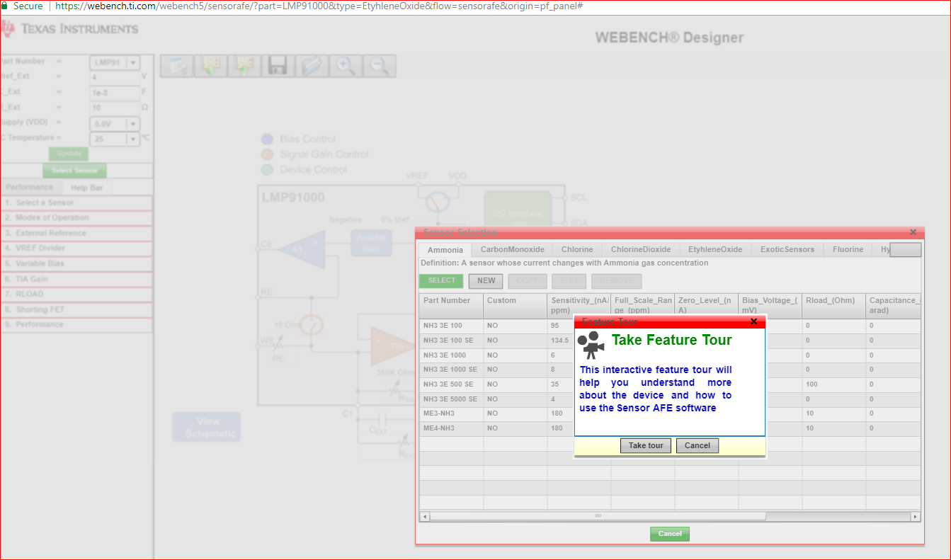This screenshot has width=951, height=560.
Task: Open the sensor tab overflow button after Fluorine
Action: [905, 250]
